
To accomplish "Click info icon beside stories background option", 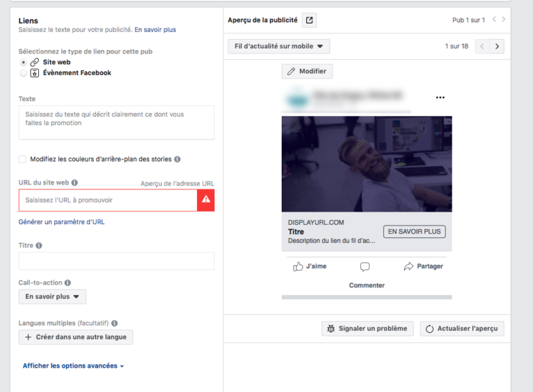I will tap(178, 160).
